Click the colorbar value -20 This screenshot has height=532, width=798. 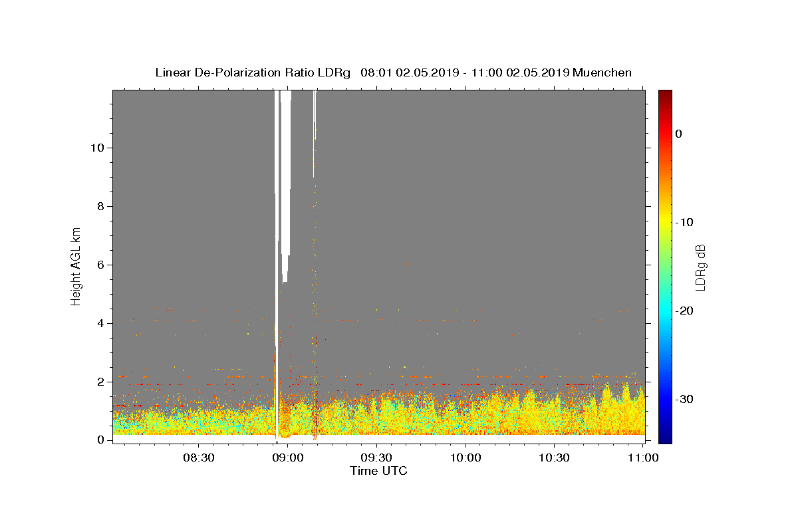point(685,311)
